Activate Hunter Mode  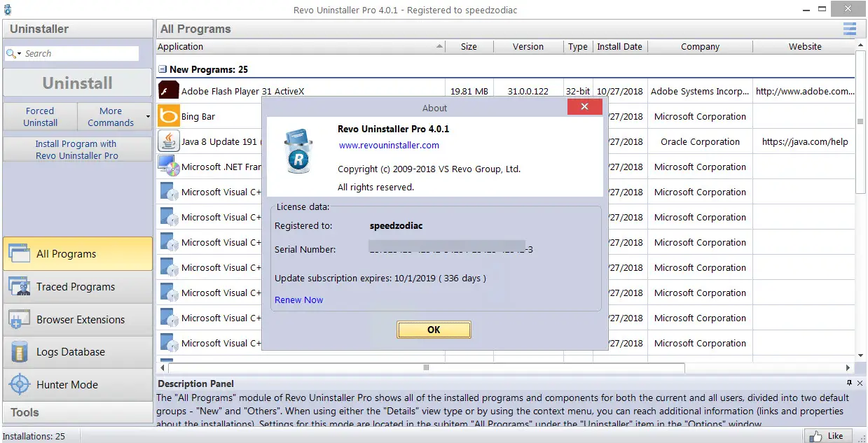point(78,384)
